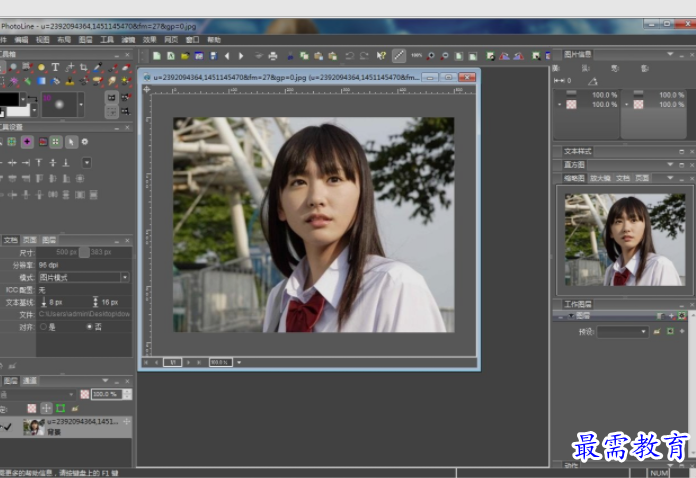This screenshot has width=696, height=478.
Task: Open the '预设' preset dropdown
Action: click(x=622, y=331)
